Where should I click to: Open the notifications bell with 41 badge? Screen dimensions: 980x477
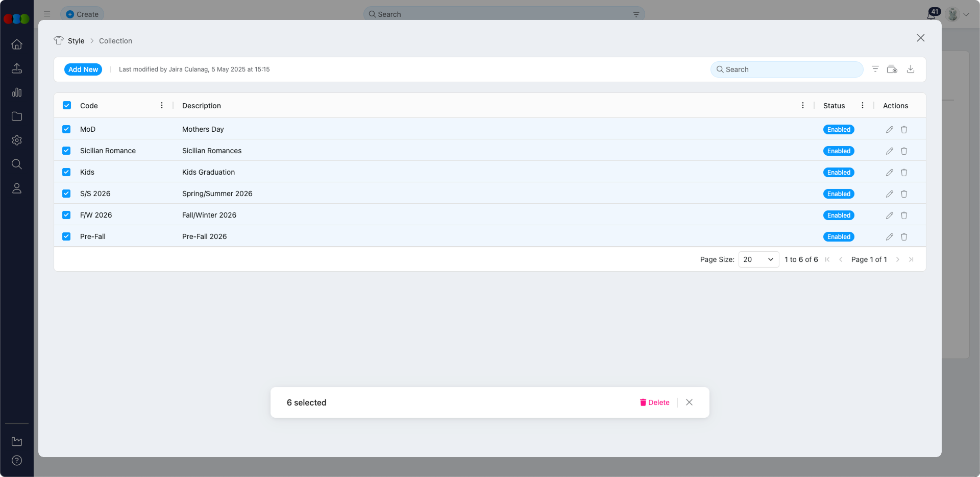tap(931, 15)
